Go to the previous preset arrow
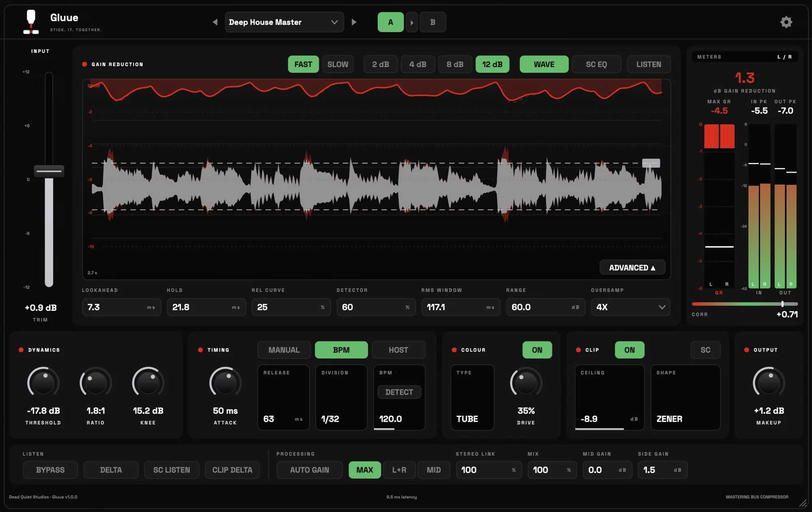Viewport: 812px width, 512px height. click(215, 22)
